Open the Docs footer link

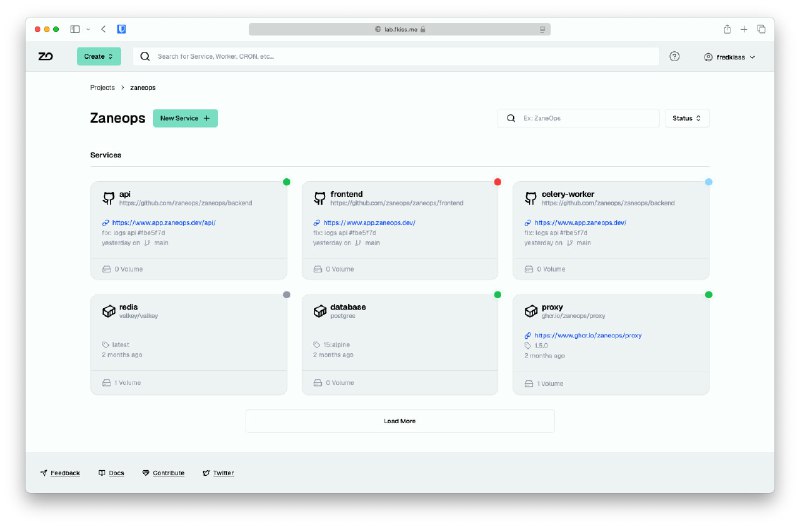(x=112, y=472)
